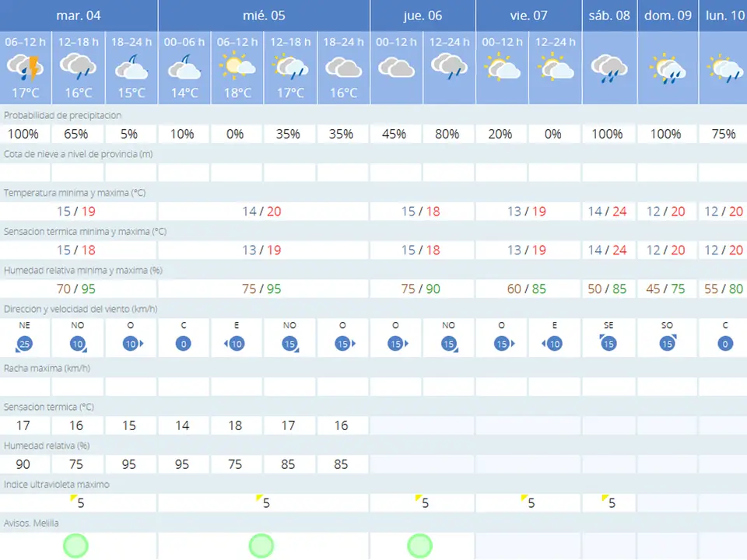This screenshot has height=560, width=747.
Task: Click the 'Avisos. Melilla' label
Action: (31, 523)
